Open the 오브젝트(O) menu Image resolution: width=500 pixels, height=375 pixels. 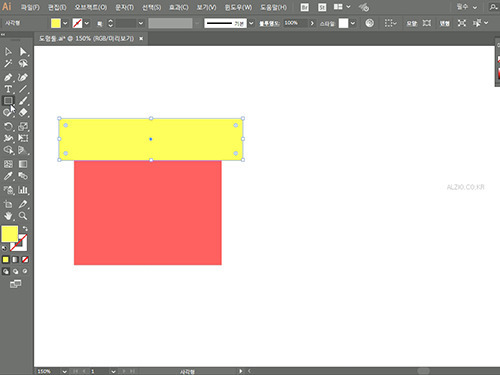point(90,7)
